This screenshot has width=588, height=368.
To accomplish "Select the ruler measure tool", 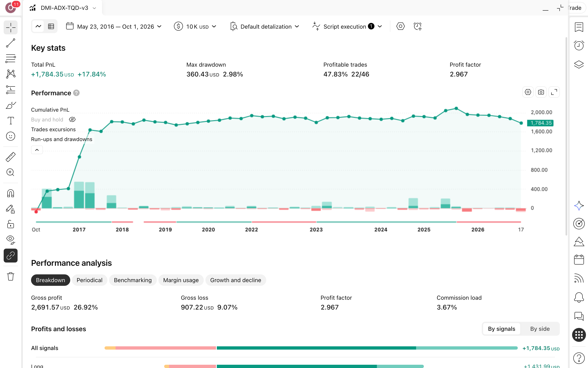I will 11,157.
